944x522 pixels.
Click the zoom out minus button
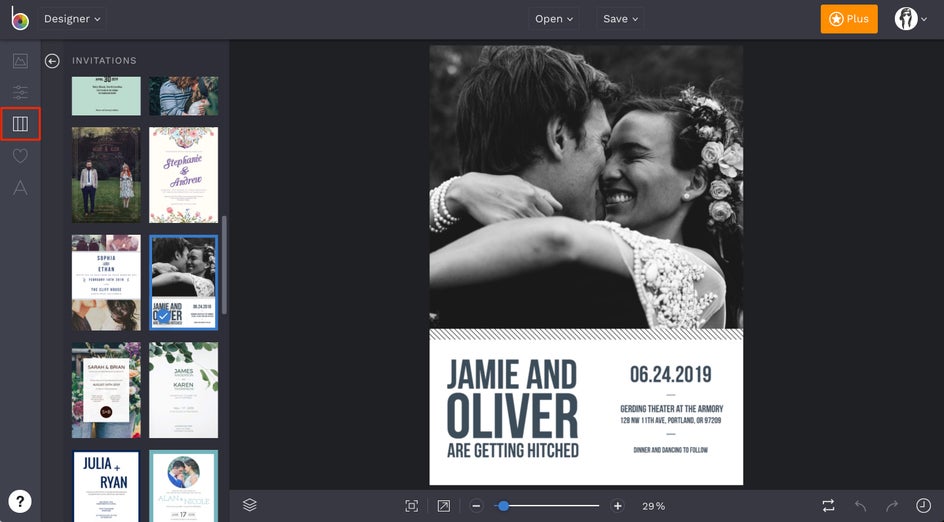pos(476,506)
